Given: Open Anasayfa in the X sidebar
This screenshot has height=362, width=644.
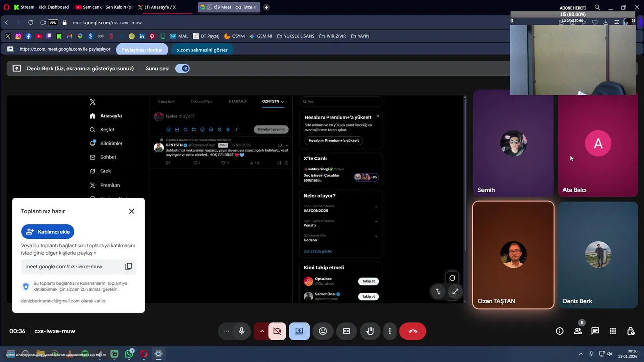Looking at the screenshot, I should coord(106,116).
